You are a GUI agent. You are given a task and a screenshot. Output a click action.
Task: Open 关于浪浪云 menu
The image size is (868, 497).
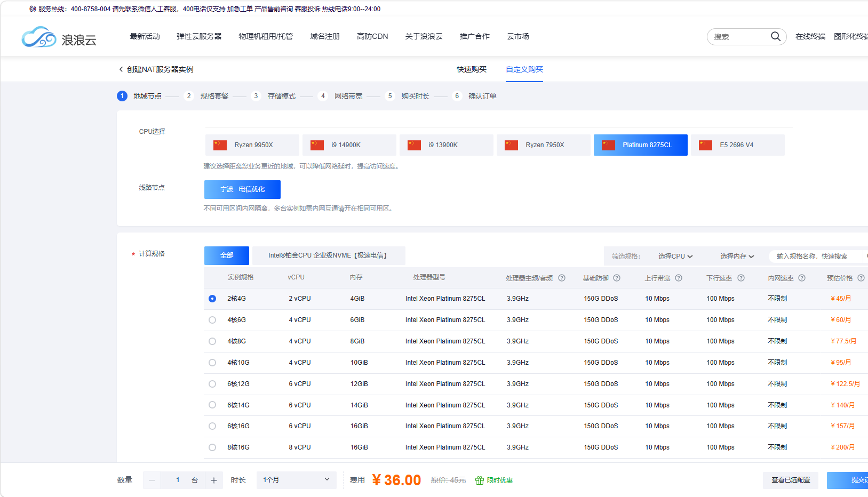tap(424, 36)
